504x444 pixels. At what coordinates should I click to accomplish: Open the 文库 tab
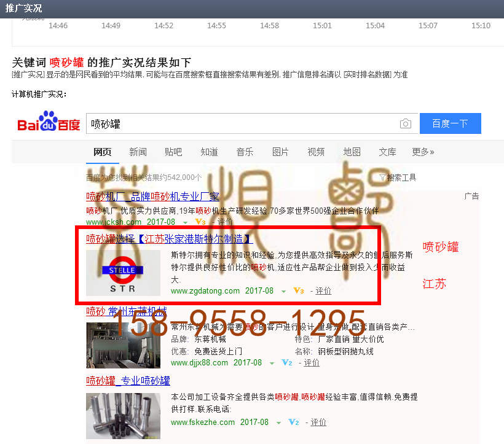(x=387, y=152)
